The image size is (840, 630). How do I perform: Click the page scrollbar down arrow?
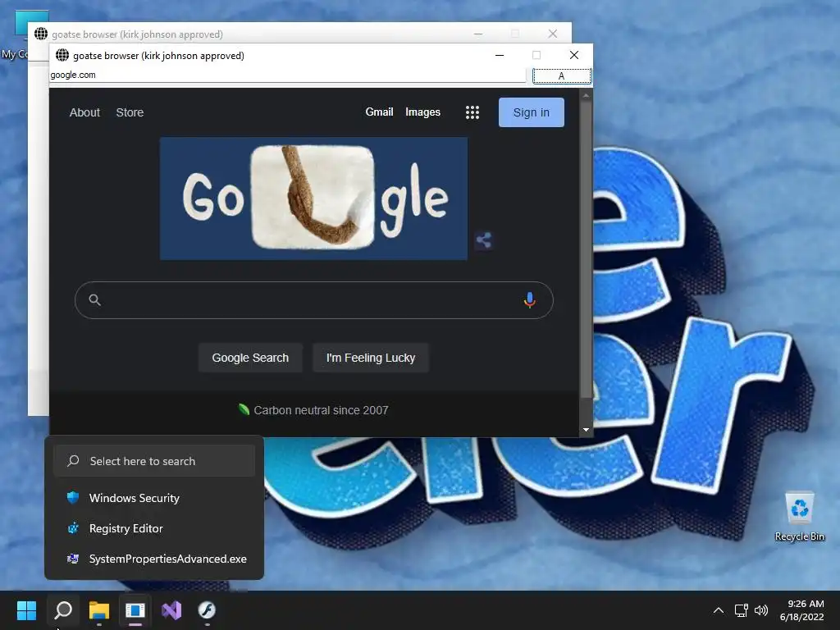tap(586, 430)
